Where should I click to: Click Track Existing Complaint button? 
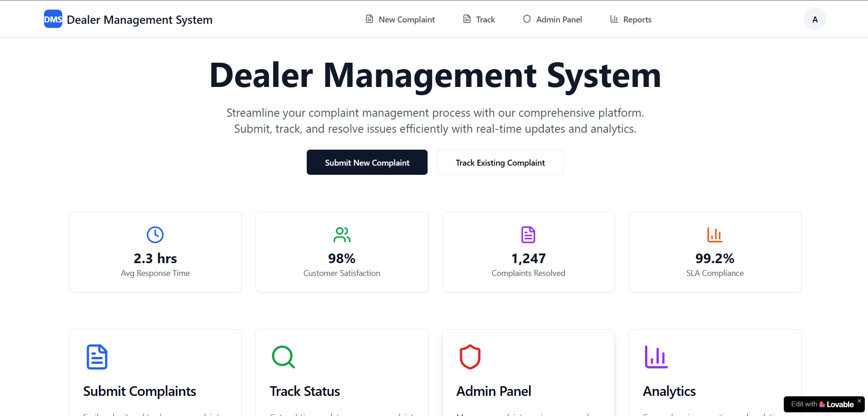pos(500,162)
